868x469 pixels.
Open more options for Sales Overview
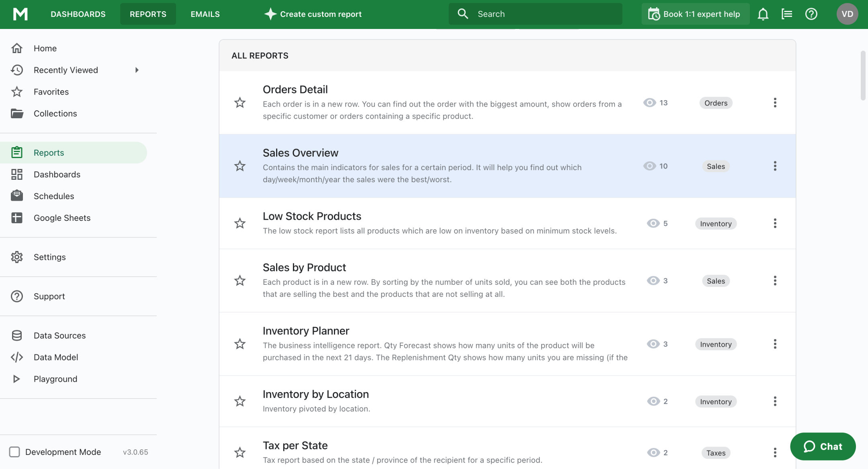pos(775,166)
